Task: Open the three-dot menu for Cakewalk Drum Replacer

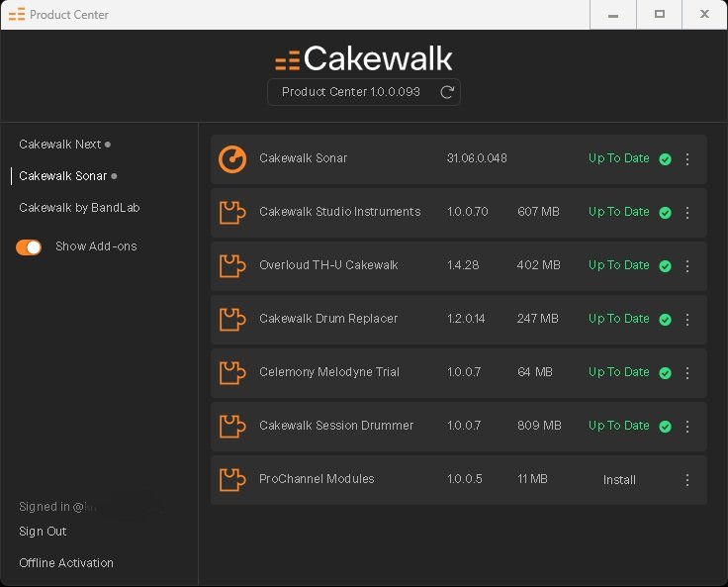Action: pyautogui.click(x=687, y=320)
